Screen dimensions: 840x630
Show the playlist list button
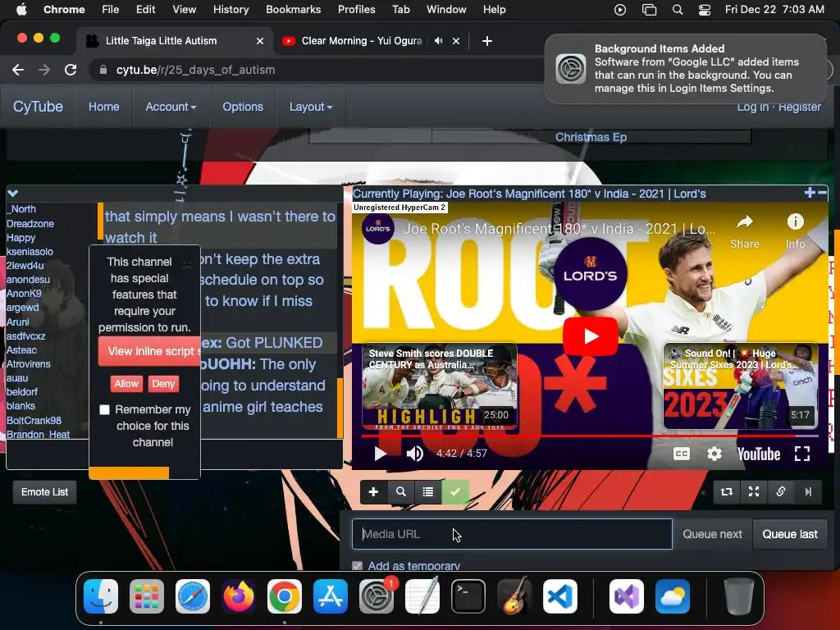428,492
